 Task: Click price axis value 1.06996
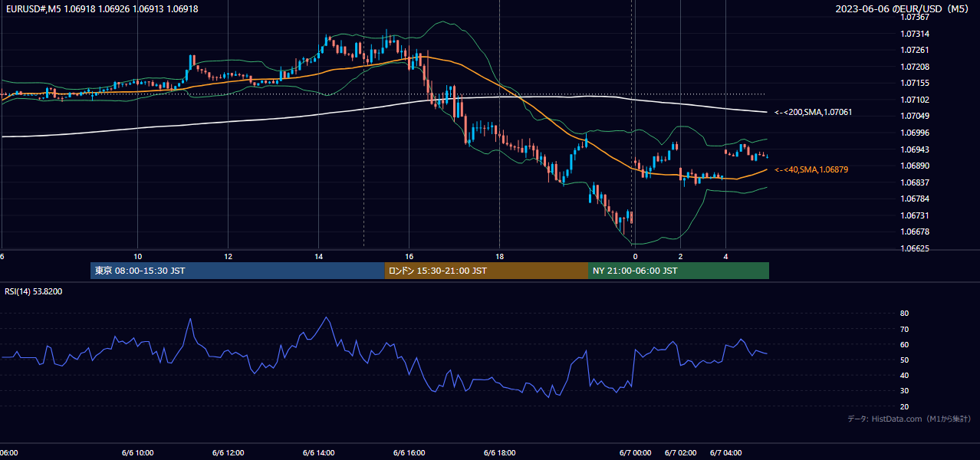[915, 133]
